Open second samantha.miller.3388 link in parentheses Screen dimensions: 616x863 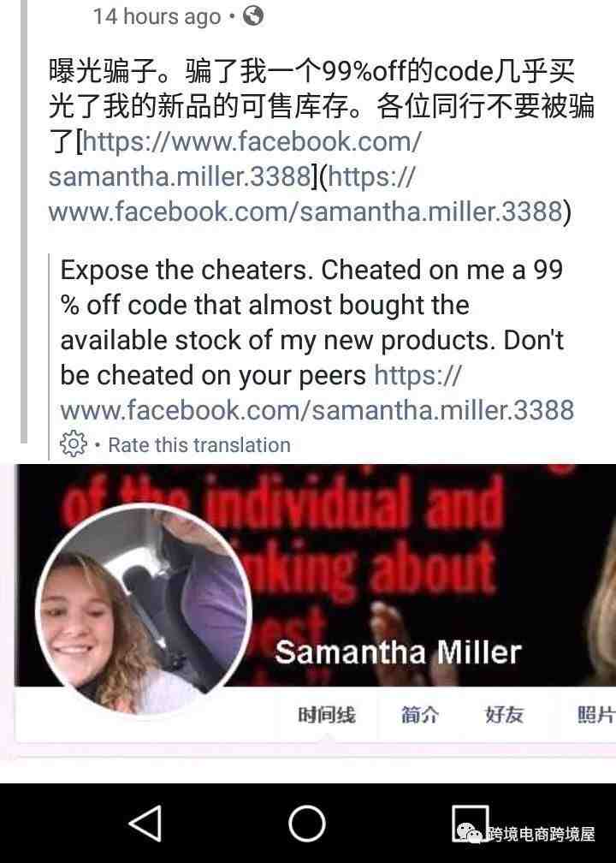(x=310, y=194)
